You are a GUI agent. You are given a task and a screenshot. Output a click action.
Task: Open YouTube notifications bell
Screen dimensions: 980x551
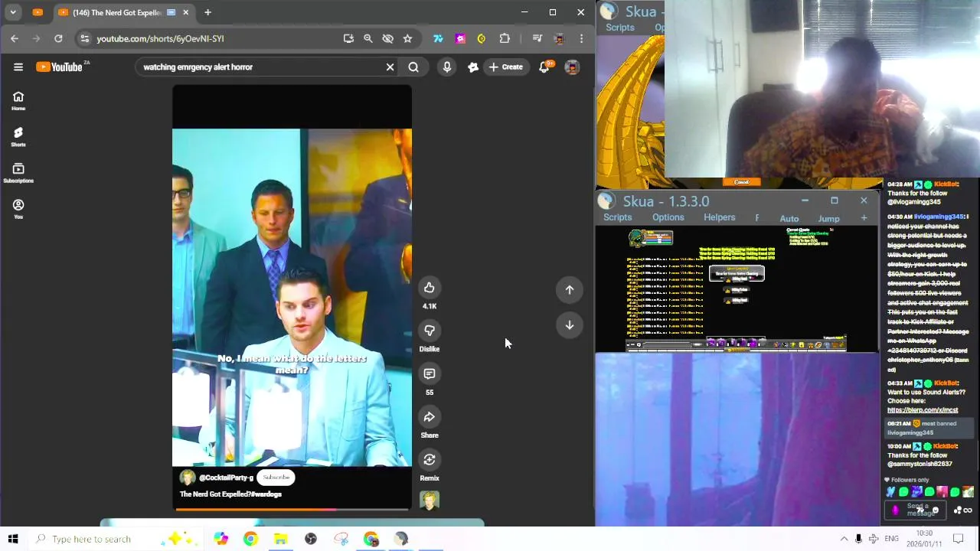click(x=544, y=67)
